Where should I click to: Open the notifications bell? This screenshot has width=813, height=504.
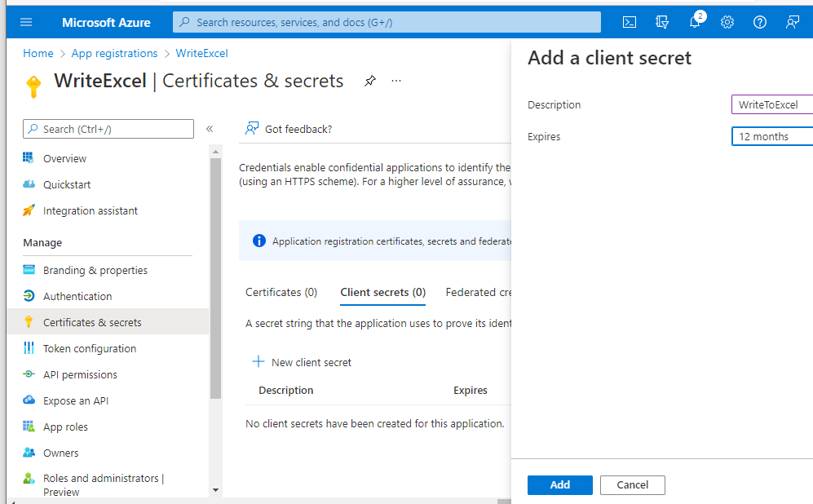695,22
